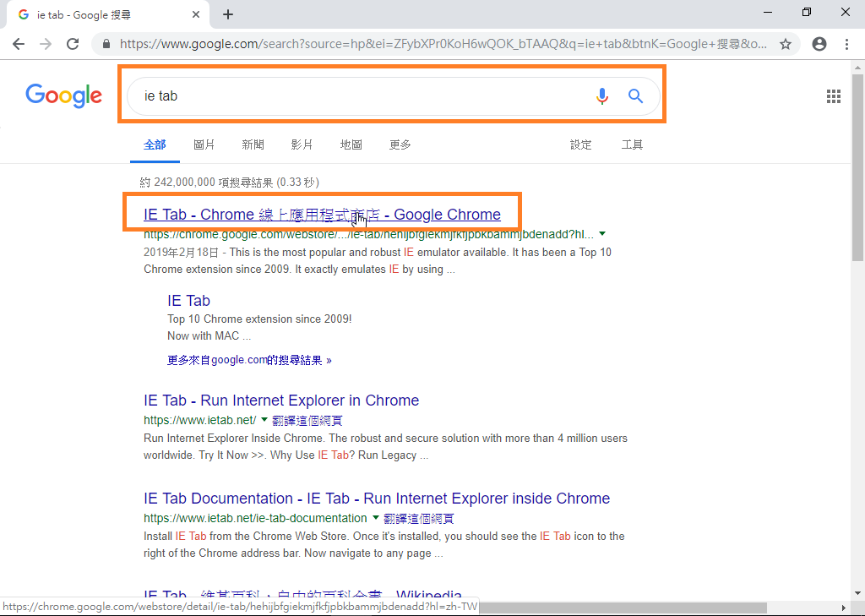Click the browser forward arrow

point(46,44)
